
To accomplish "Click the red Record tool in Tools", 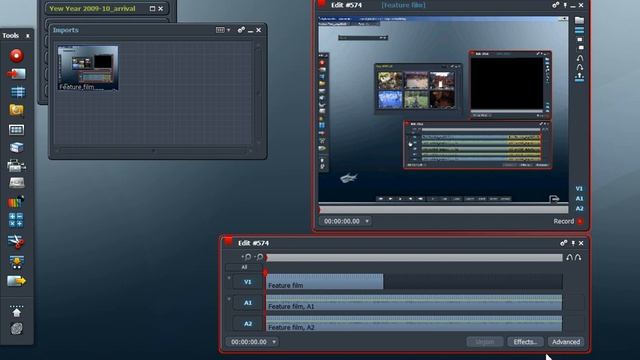I will (17, 56).
